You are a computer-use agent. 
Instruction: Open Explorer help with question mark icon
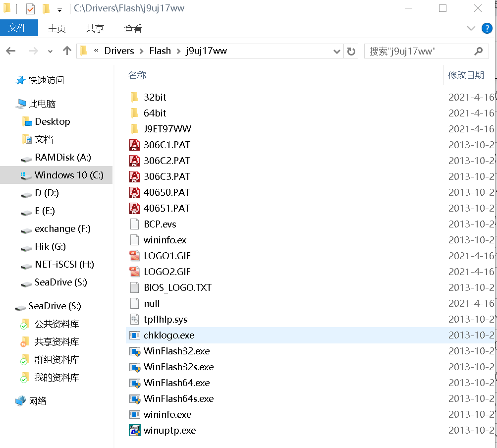click(x=487, y=28)
